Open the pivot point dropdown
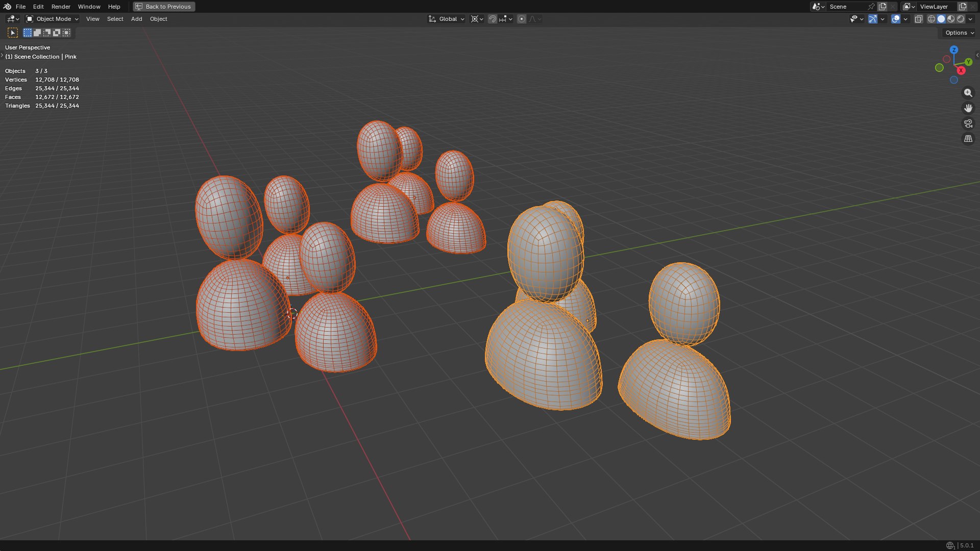Viewport: 980px width, 551px height. pos(477,19)
